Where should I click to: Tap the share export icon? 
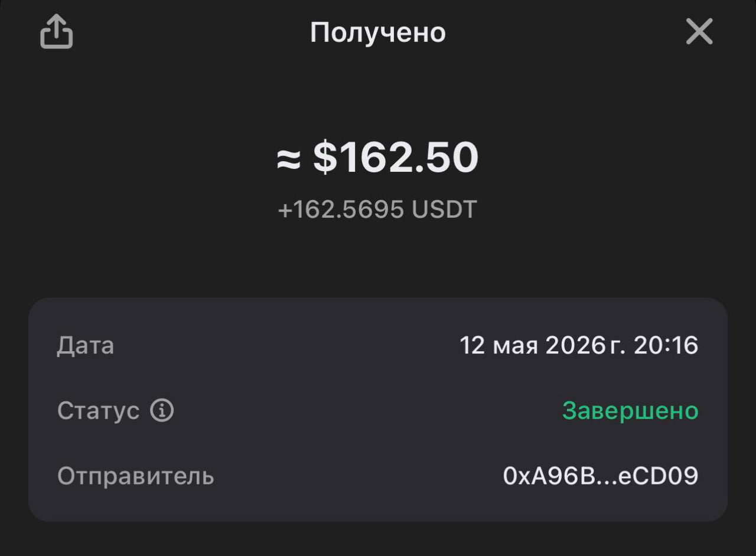pyautogui.click(x=57, y=31)
